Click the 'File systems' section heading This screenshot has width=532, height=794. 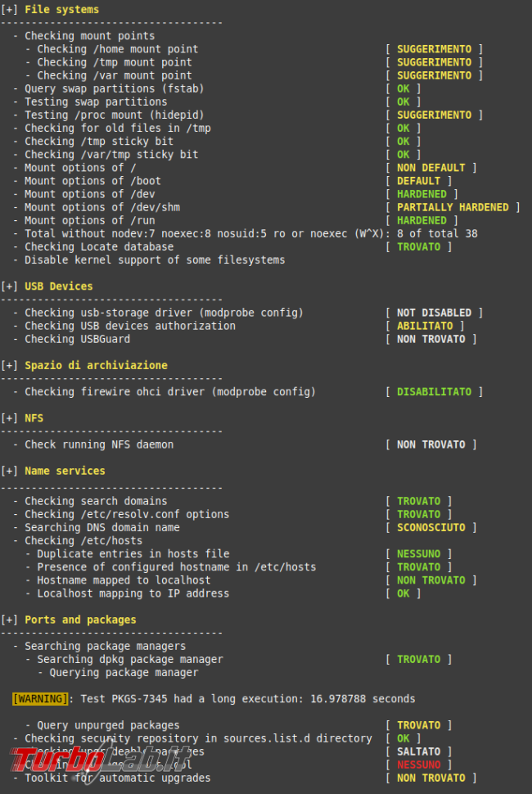pos(61,10)
